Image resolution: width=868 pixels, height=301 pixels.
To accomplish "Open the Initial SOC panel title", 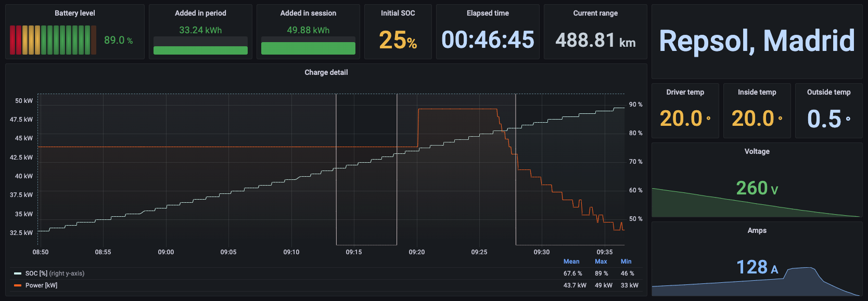I will click(398, 13).
